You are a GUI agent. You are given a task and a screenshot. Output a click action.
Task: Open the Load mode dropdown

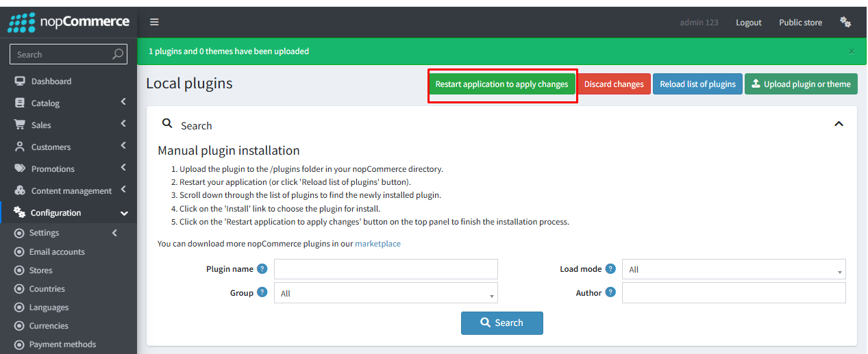(x=734, y=269)
